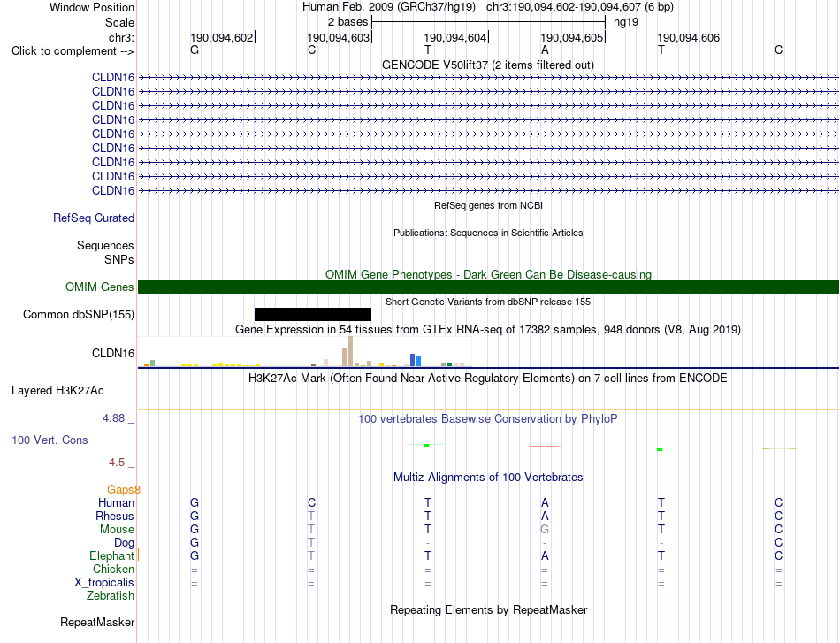Click the GTEx CLDN16 expression bar chart
The image size is (840, 643).
pos(305,351)
